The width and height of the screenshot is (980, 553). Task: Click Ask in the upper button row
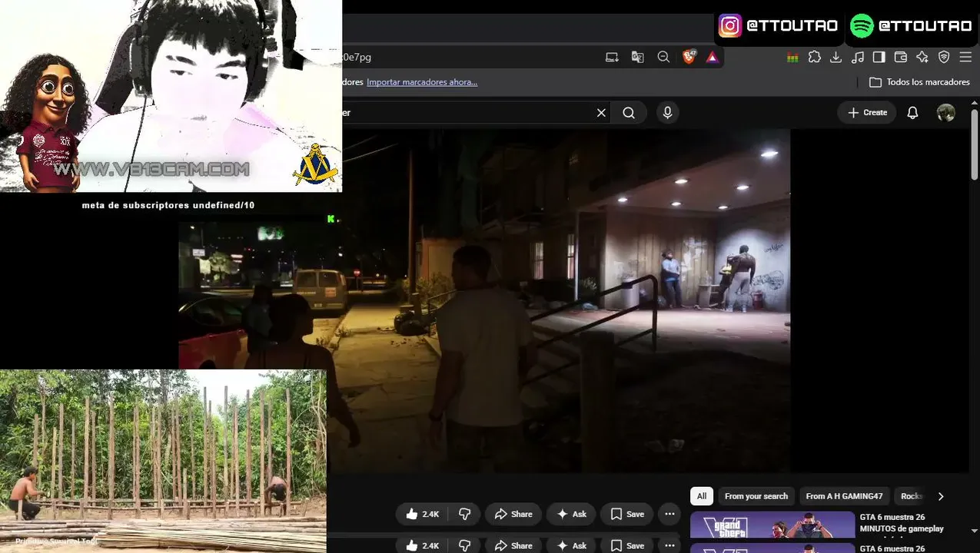(x=572, y=514)
